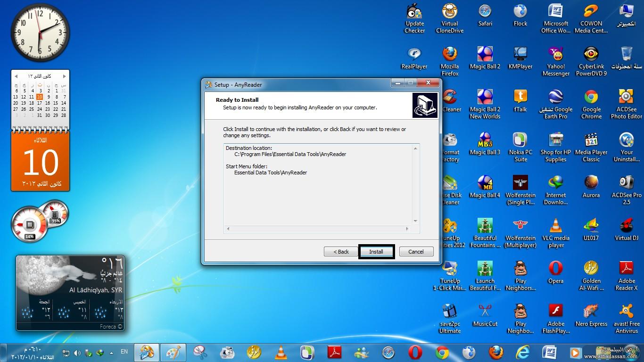Select the CyberLink PowerDVD 9 desktop icon

point(591,62)
